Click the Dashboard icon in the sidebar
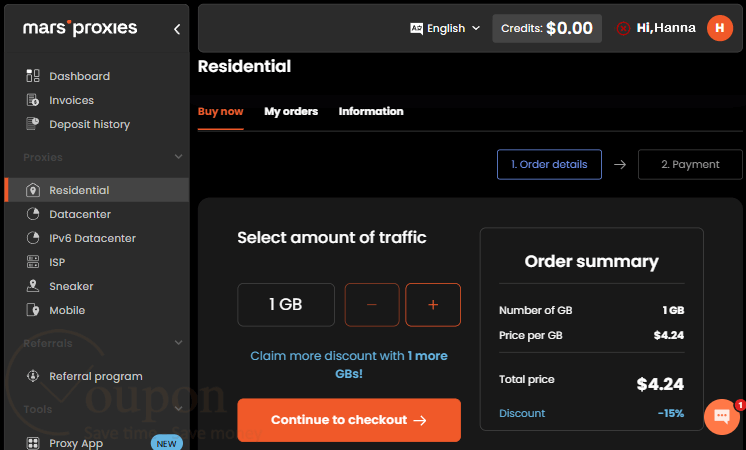This screenshot has width=746, height=450. [33, 76]
